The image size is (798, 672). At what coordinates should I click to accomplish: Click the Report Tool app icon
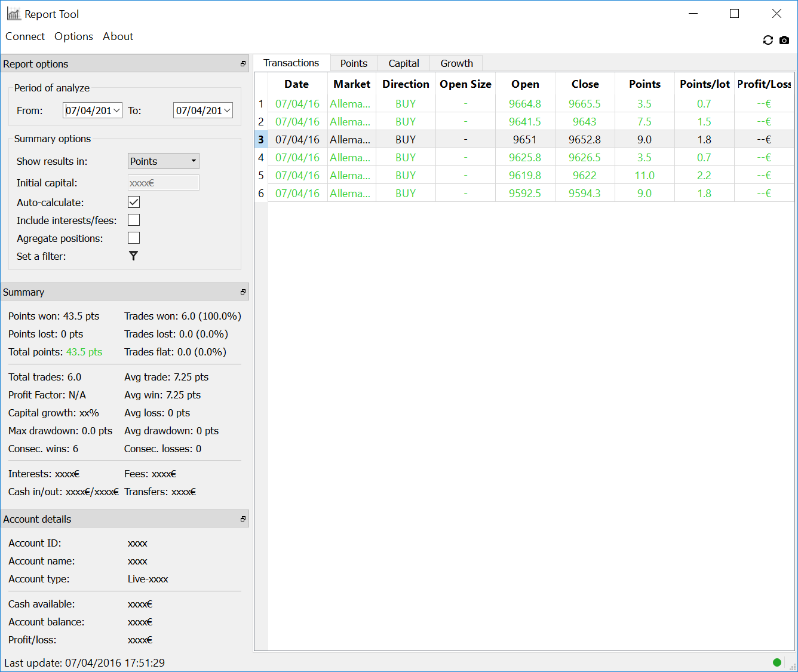point(13,14)
